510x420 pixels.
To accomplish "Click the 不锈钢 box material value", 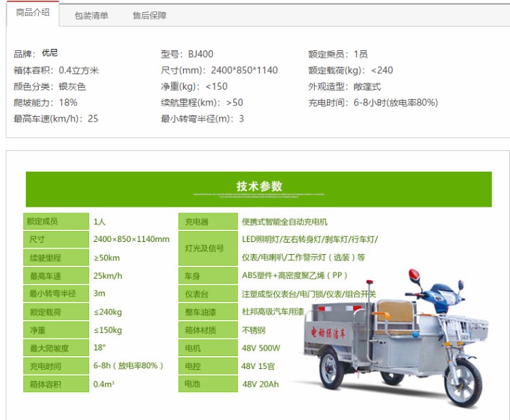I will (x=254, y=330).
